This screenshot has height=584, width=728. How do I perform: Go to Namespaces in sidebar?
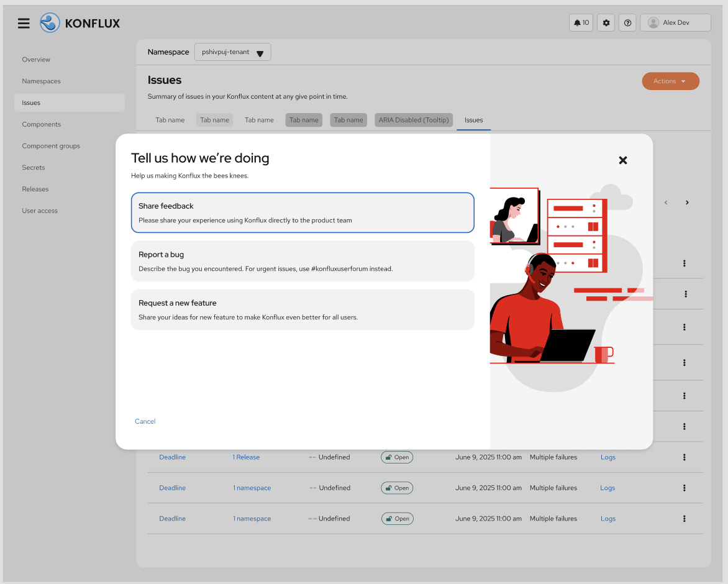point(41,81)
